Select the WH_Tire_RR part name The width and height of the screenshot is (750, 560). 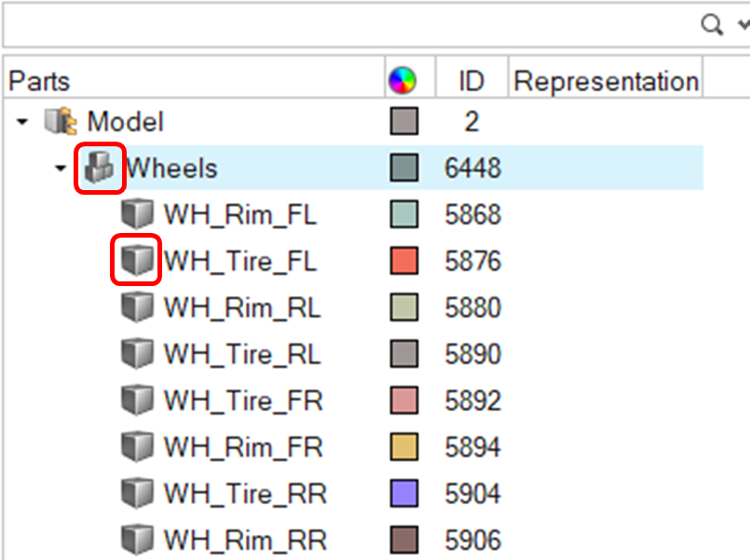[x=245, y=494]
